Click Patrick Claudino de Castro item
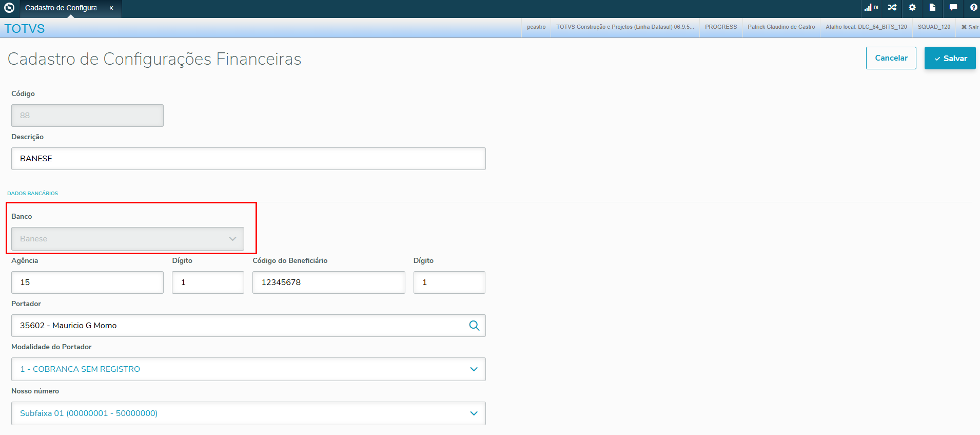The image size is (980, 435). (x=781, y=27)
